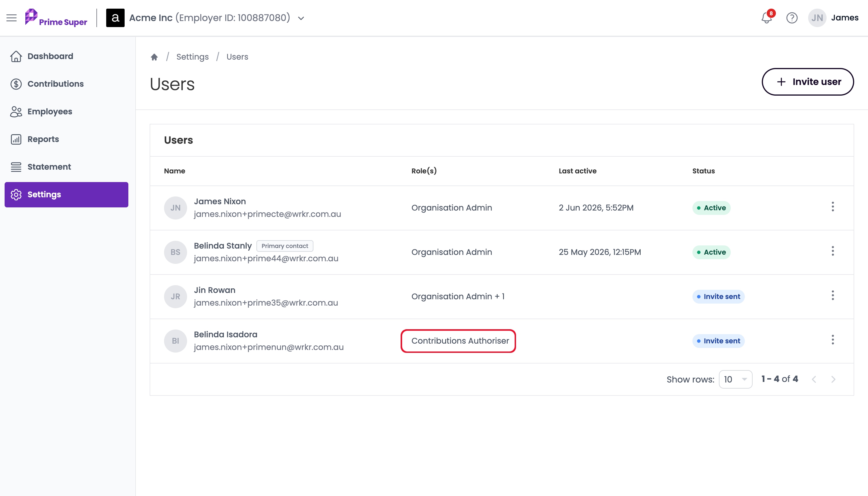Open the Contributions section
The width and height of the screenshot is (868, 496).
tap(66, 84)
